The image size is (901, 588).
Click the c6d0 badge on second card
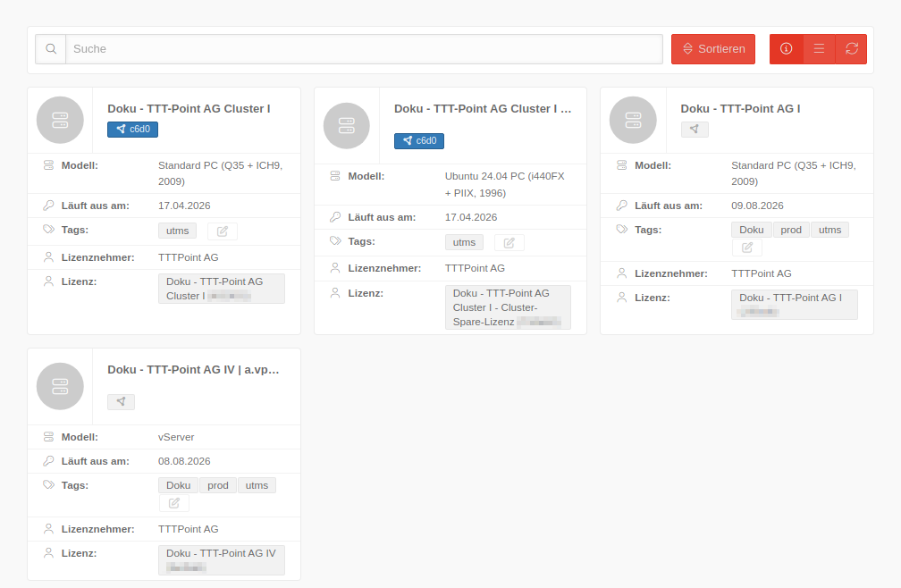pos(418,141)
